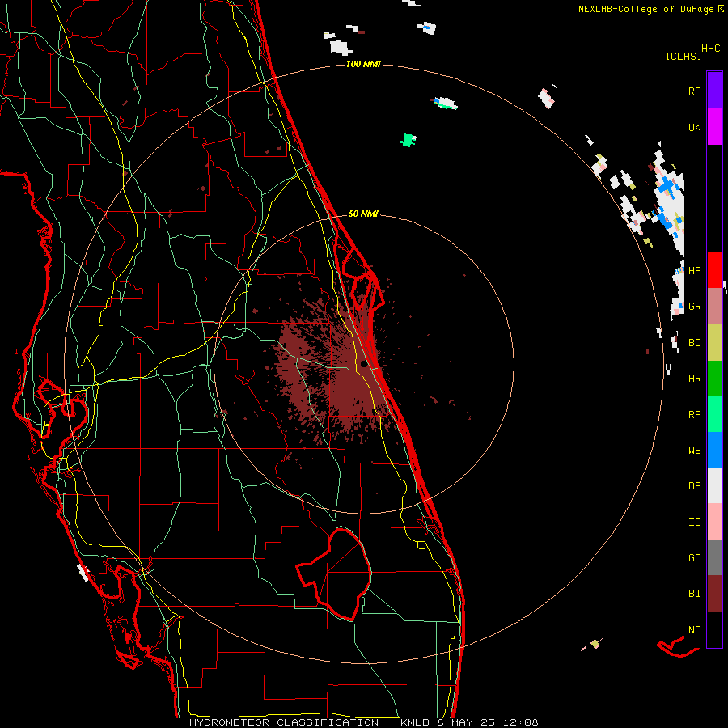
Task: Click the BI legend label
Action: [x=694, y=594]
